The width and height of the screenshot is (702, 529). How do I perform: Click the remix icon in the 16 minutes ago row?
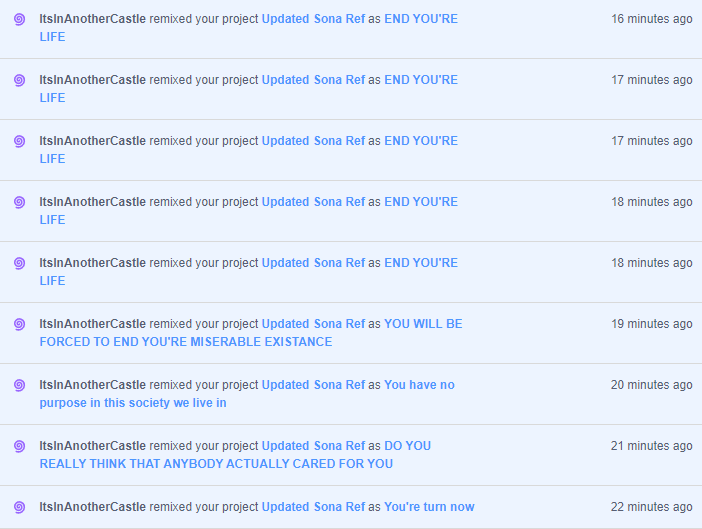19,19
